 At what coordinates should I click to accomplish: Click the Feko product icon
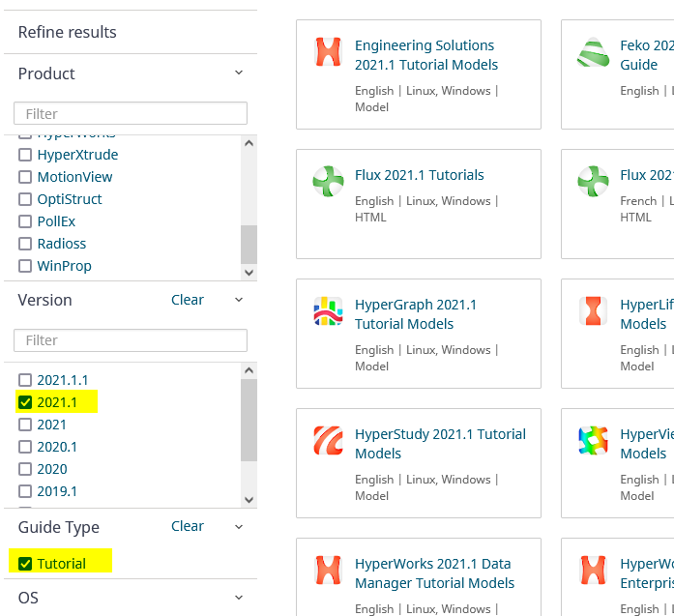[593, 52]
